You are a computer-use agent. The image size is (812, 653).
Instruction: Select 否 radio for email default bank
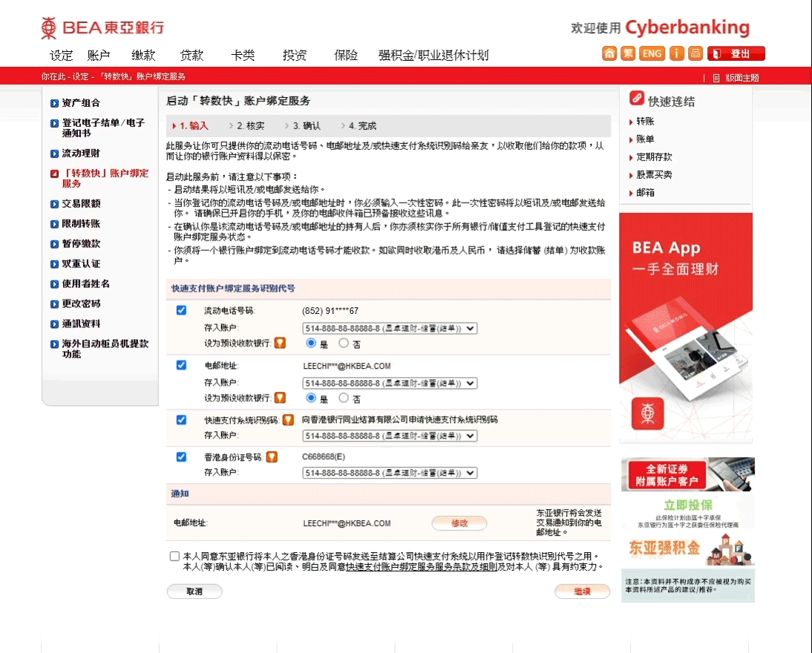tap(344, 398)
